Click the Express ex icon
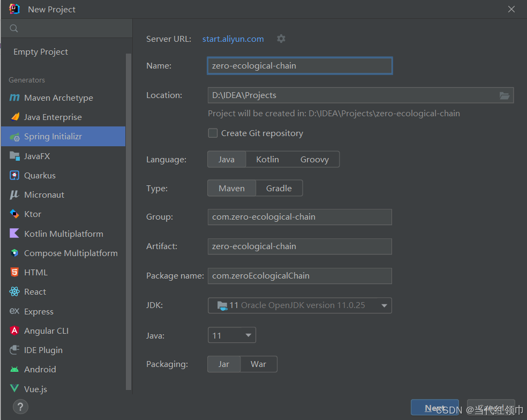This screenshot has width=527, height=420. 14,311
